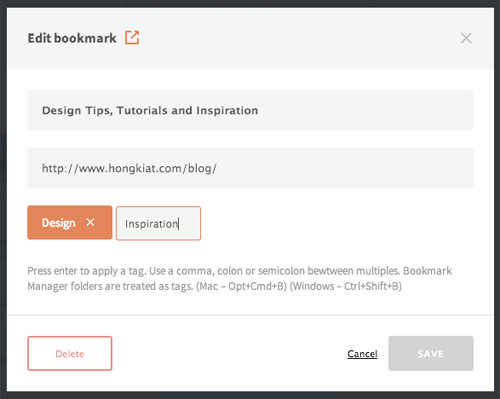The width and height of the screenshot is (500, 399).
Task: Remove the Design tag with its X
Action: point(90,222)
